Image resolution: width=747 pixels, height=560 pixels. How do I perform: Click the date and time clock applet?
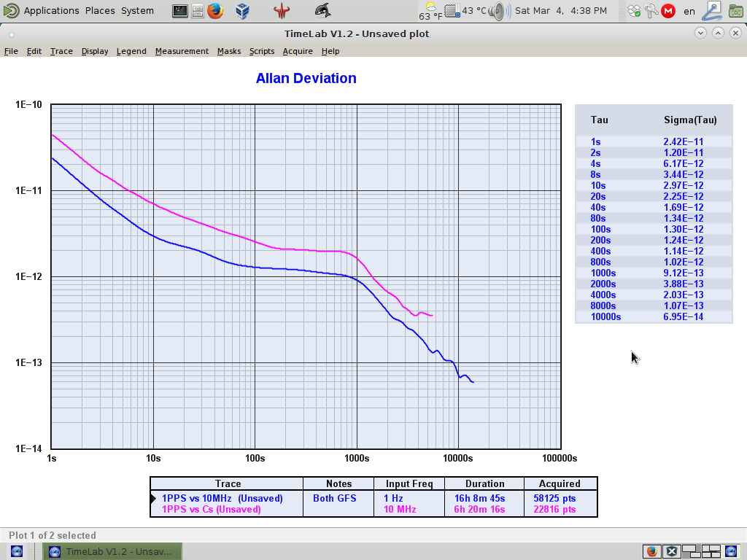[x=561, y=10]
